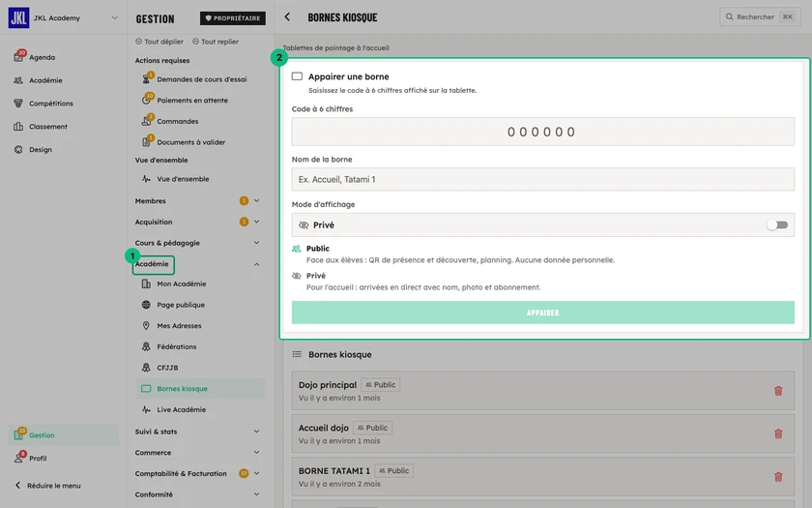Open Profil in the sidebar
Image resolution: width=812 pixels, height=508 pixels.
point(38,459)
